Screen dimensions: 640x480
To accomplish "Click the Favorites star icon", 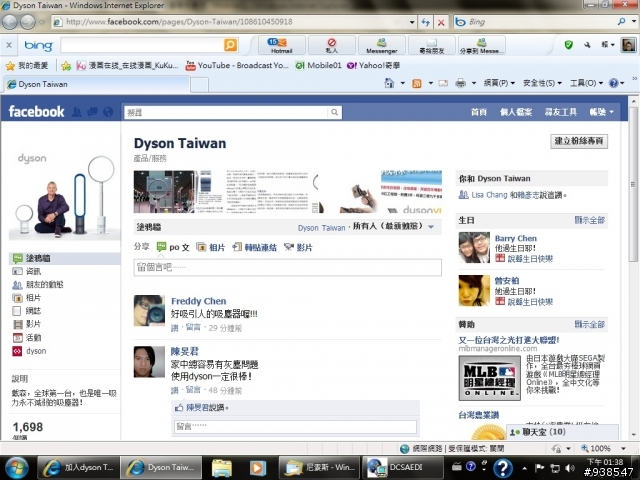I will [11, 65].
